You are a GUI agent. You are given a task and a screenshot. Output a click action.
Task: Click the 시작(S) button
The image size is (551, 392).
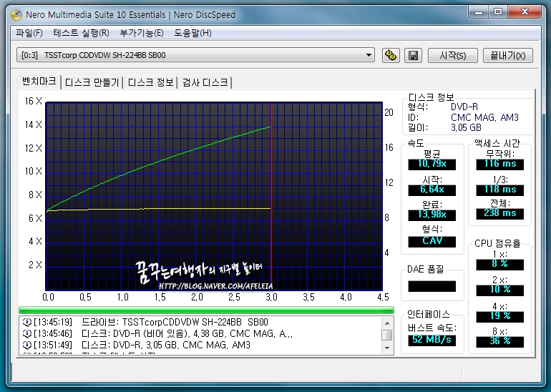point(452,56)
